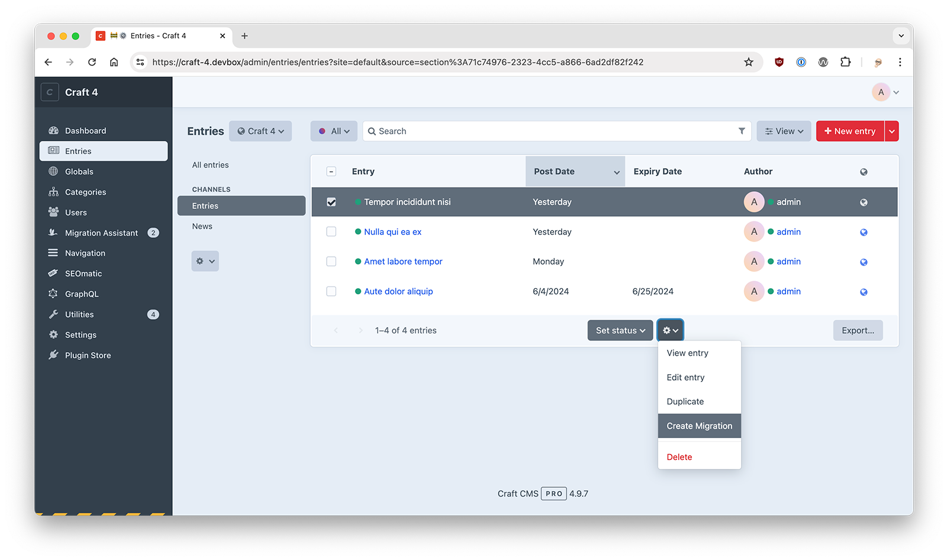Open Utilities in the sidebar
Viewport: 947px width, 560px height.
pos(79,314)
